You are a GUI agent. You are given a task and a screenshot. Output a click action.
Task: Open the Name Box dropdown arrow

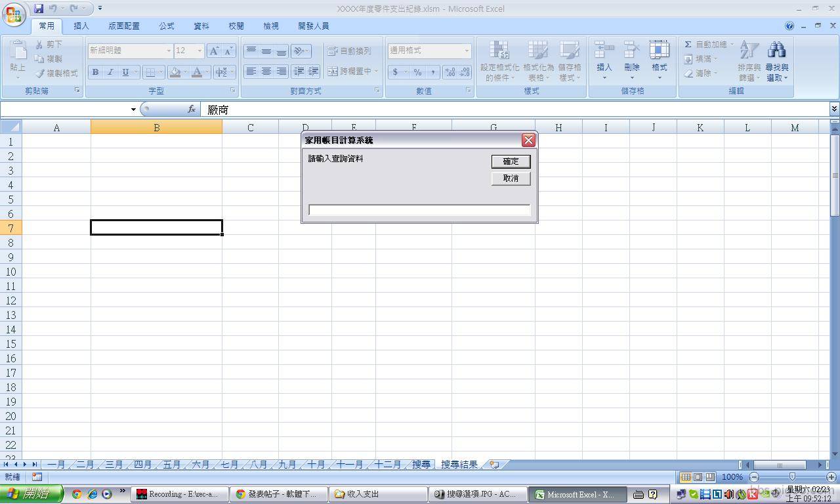[x=133, y=110]
